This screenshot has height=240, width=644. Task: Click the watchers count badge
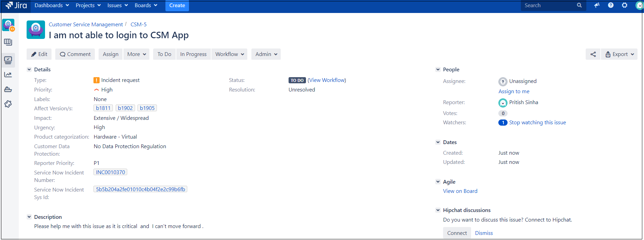pos(503,123)
